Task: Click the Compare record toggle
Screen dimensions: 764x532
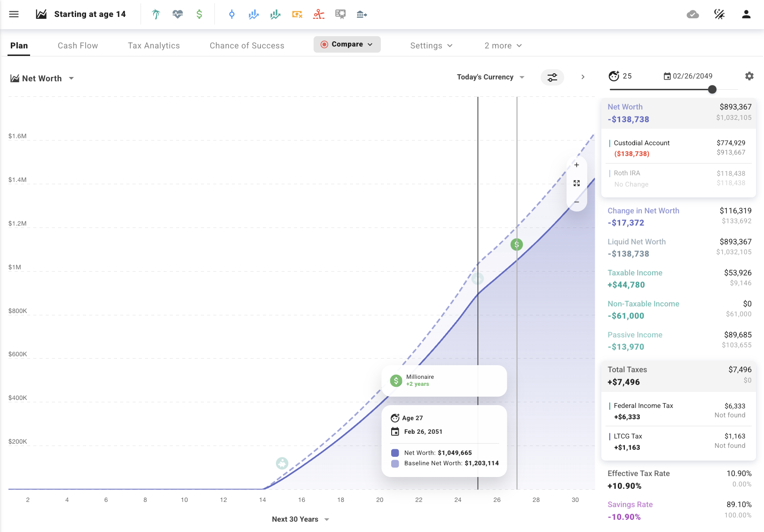Action: coord(347,44)
